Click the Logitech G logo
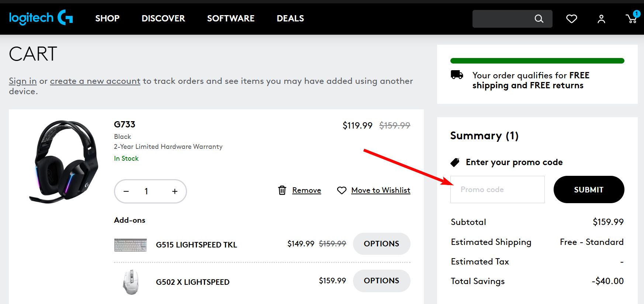644x304 pixels. click(41, 18)
